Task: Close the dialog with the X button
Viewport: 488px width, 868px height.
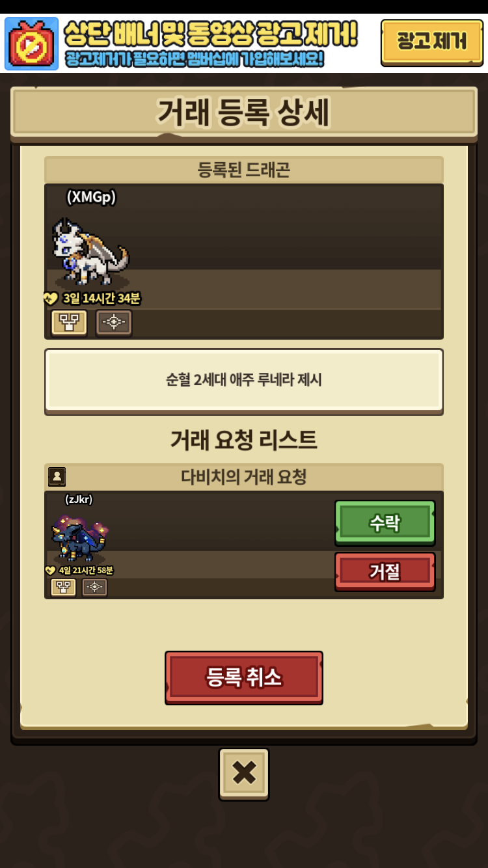Action: [x=244, y=774]
